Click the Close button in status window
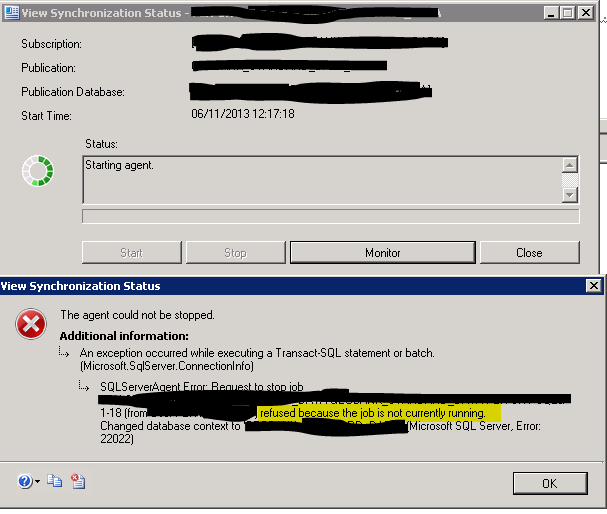 [530, 253]
